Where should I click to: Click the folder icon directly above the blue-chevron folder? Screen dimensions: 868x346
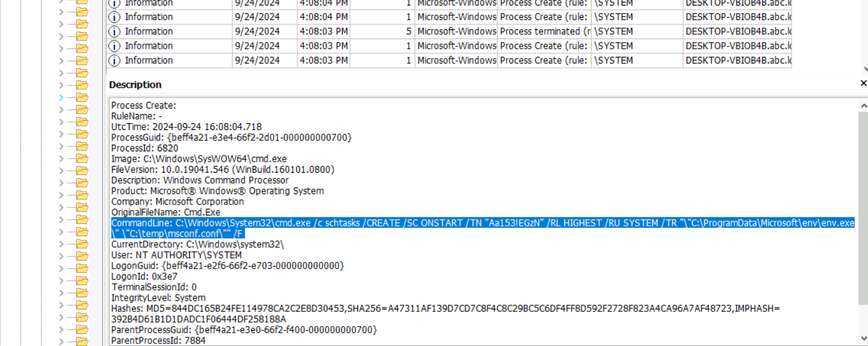tap(81, 85)
